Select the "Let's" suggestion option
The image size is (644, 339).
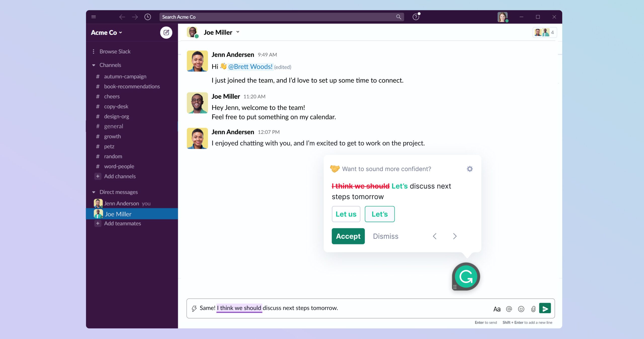pos(380,214)
